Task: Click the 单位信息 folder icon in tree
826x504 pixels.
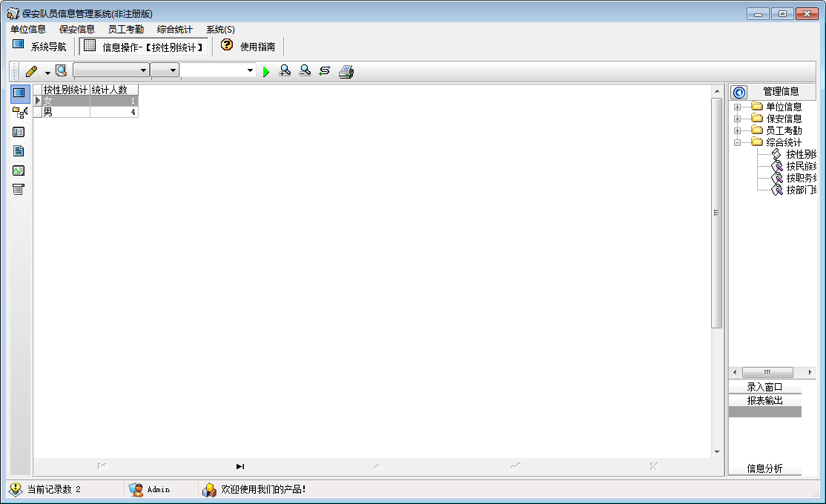Action: point(757,107)
